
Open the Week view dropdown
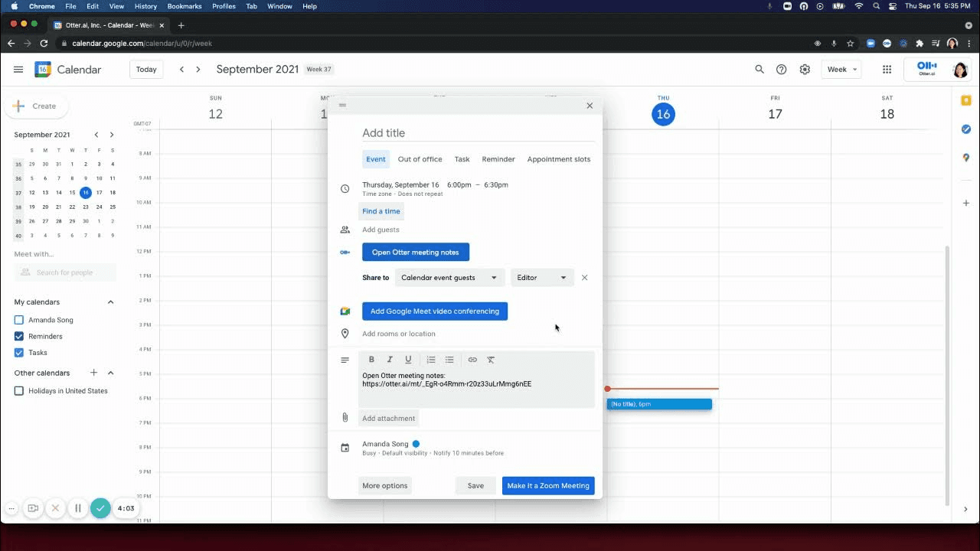[841, 69]
